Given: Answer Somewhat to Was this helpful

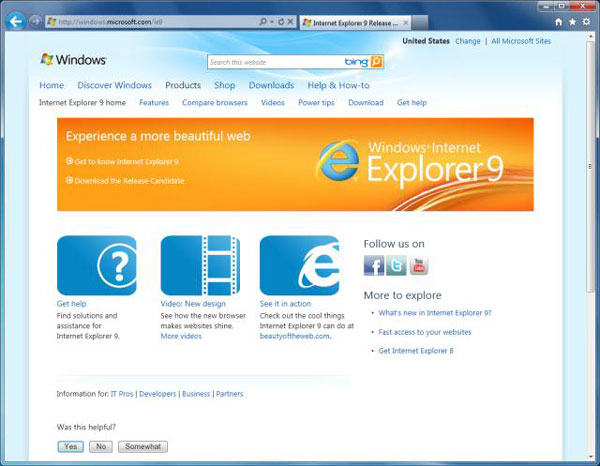Looking at the screenshot, I should click(x=143, y=446).
